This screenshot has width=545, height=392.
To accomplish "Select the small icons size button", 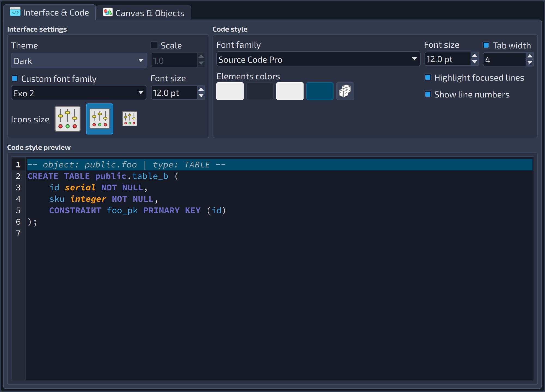I will pyautogui.click(x=130, y=119).
